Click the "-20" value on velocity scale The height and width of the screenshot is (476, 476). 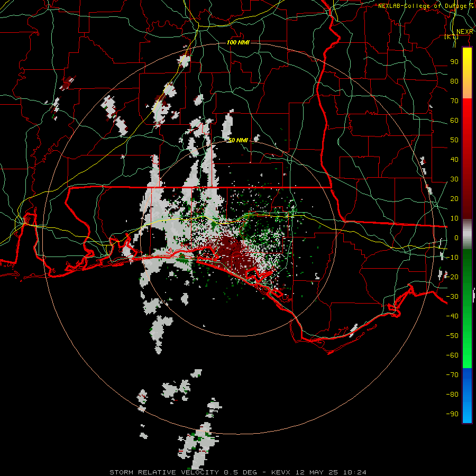click(452, 277)
